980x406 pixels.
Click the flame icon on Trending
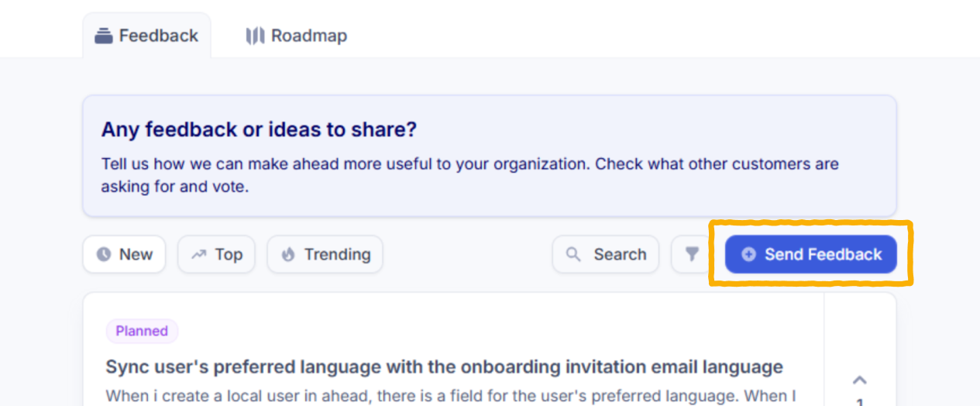click(288, 254)
